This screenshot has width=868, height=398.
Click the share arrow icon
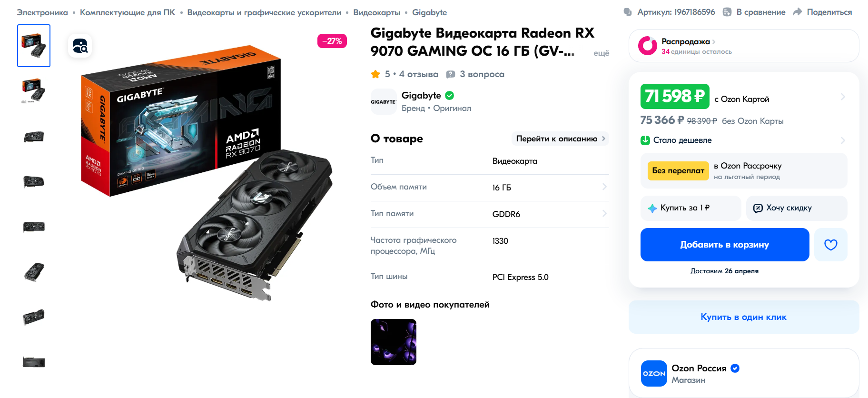click(798, 12)
